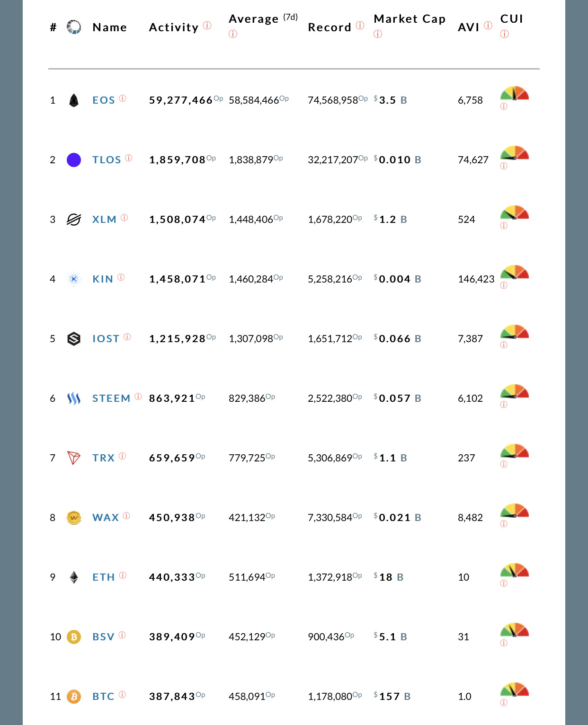Click the STEEM wave logo icon

pyautogui.click(x=74, y=398)
